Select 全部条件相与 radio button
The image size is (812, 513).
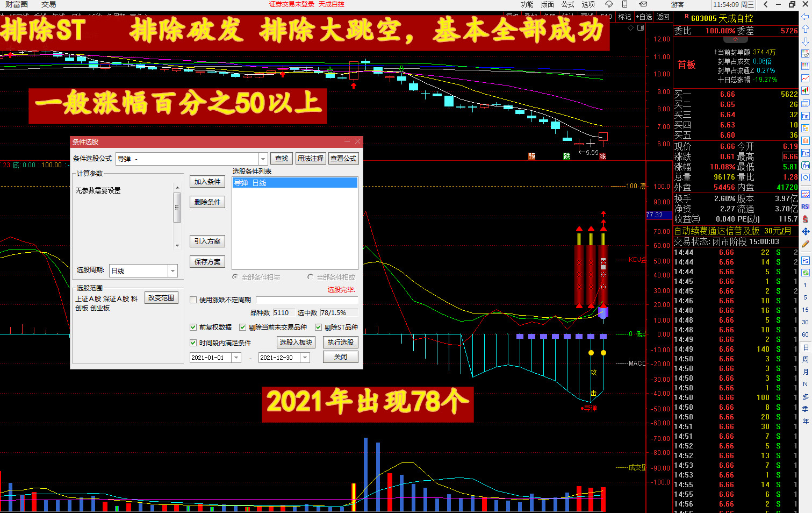pyautogui.click(x=235, y=277)
